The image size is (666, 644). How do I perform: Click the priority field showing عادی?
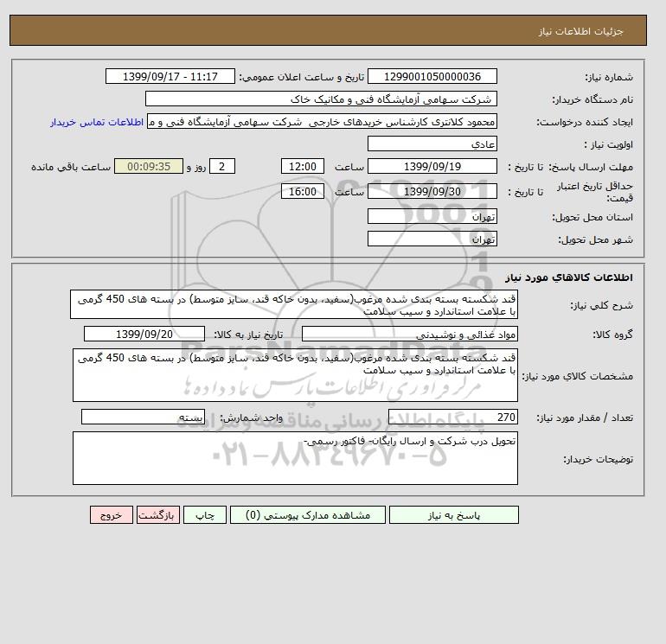[432, 143]
